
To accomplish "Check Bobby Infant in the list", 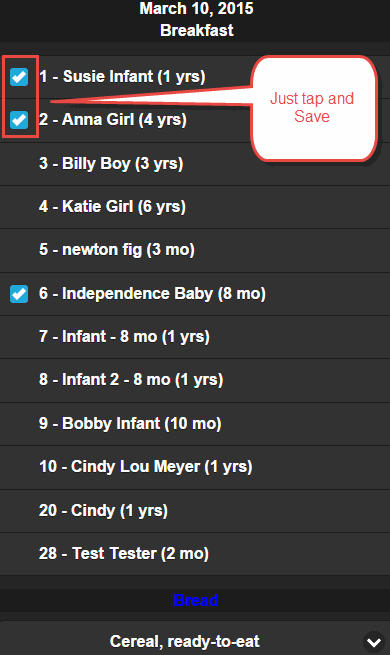I will [195, 424].
